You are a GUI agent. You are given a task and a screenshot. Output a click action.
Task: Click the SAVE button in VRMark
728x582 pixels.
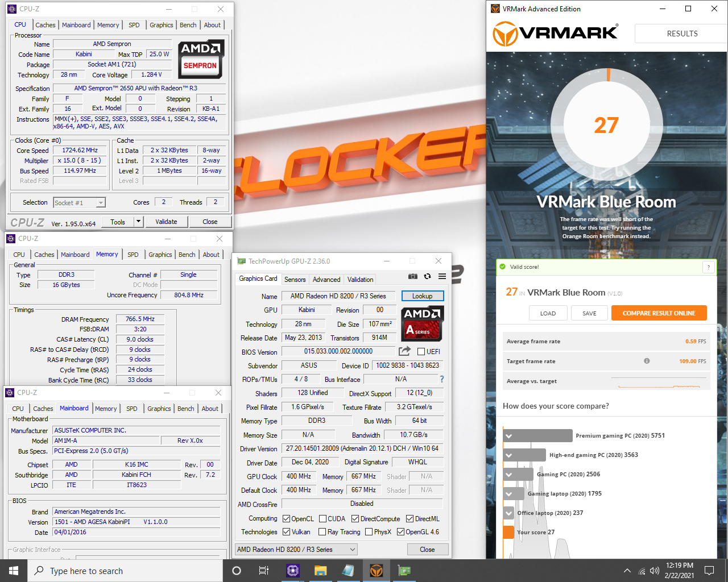pos(589,313)
